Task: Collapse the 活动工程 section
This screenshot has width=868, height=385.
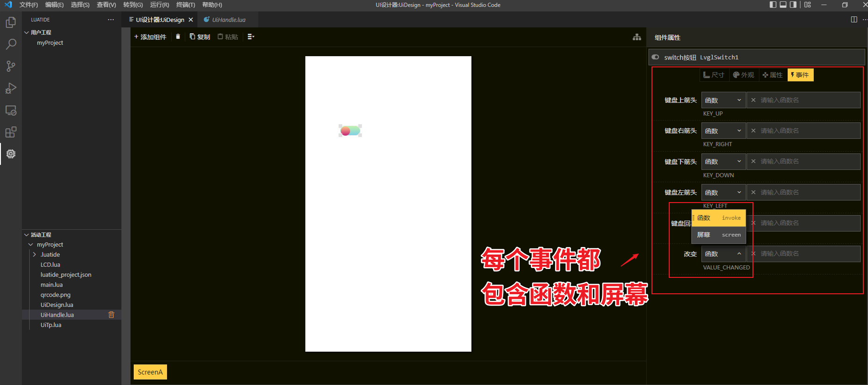Action: click(x=27, y=235)
